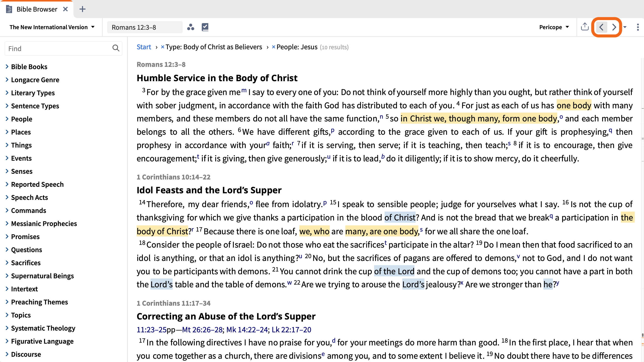
Task: Open a new tab with plus button
Action: [83, 9]
